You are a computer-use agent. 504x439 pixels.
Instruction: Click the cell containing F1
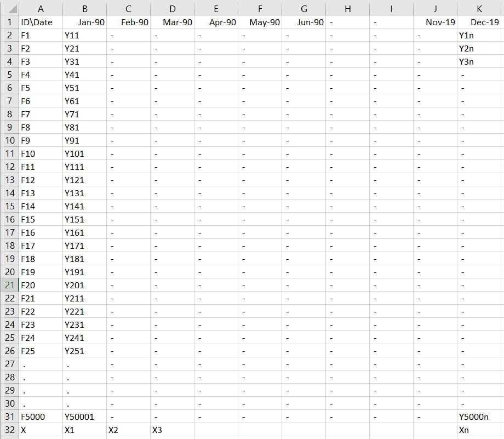[x=41, y=35]
